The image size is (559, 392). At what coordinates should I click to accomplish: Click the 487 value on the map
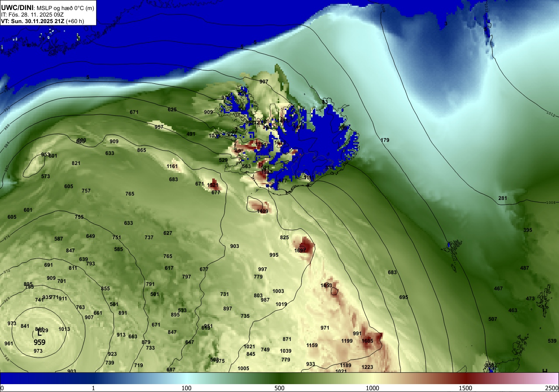[524, 268]
